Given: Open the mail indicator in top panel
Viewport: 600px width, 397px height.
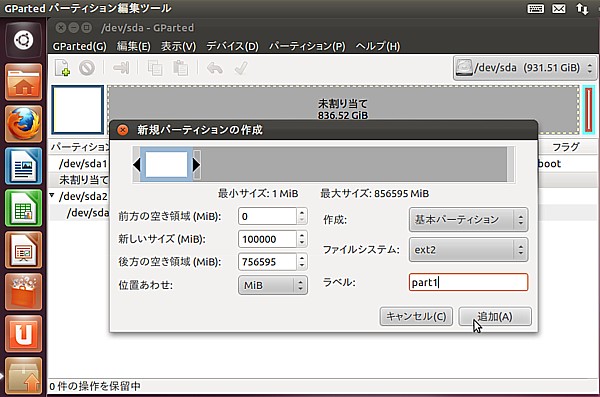Looking at the screenshot, I should point(559,8).
